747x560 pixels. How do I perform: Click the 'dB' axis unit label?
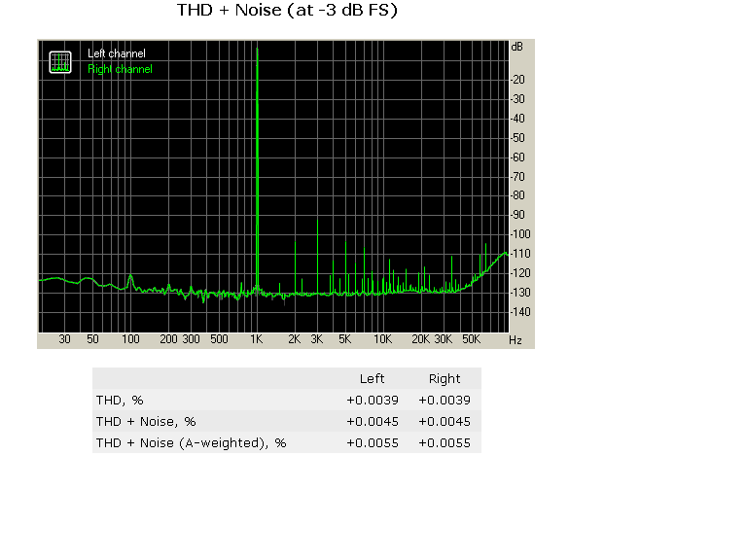[x=516, y=47]
